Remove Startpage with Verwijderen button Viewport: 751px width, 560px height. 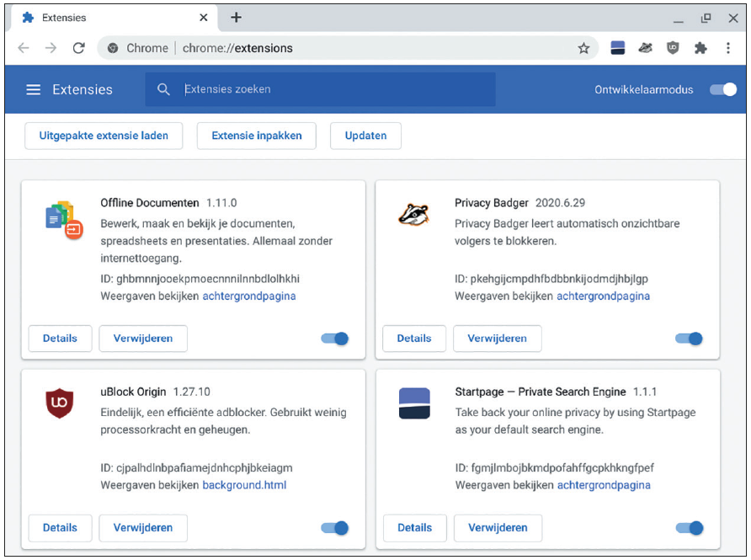pos(498,527)
